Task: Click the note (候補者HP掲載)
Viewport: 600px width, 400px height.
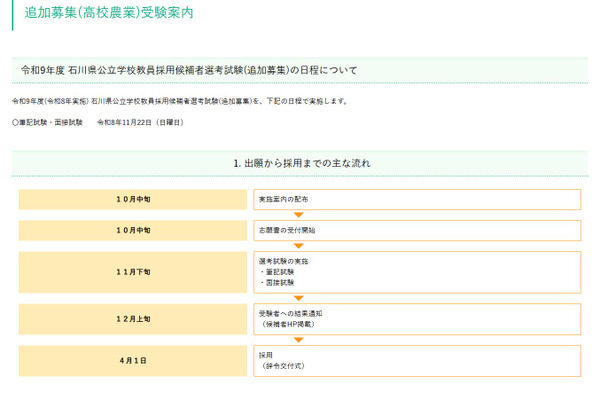Action: coord(289,325)
